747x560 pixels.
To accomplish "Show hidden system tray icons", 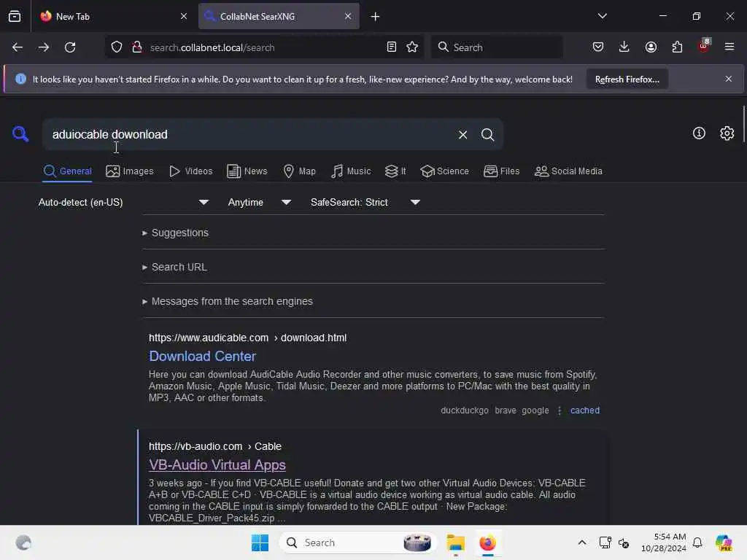I will 582,542.
